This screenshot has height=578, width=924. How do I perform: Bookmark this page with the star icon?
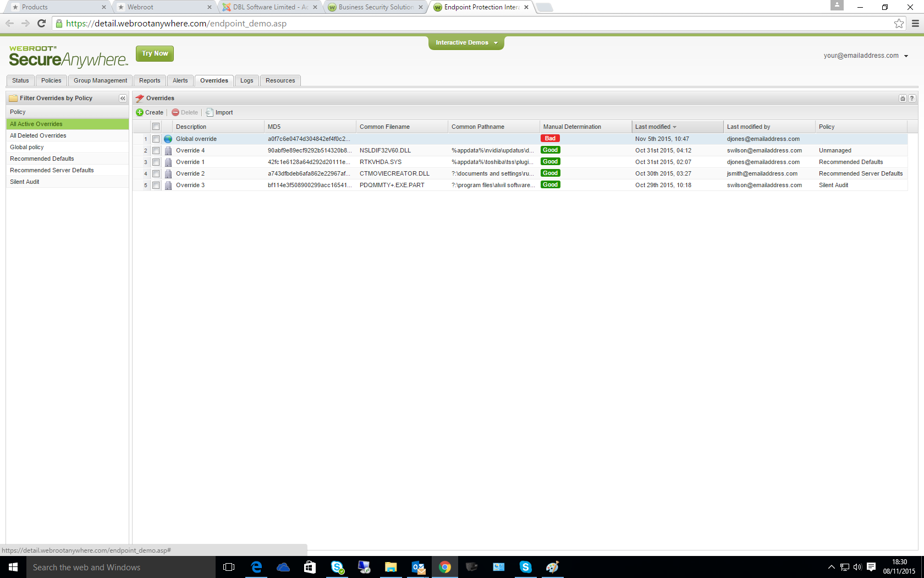point(899,23)
